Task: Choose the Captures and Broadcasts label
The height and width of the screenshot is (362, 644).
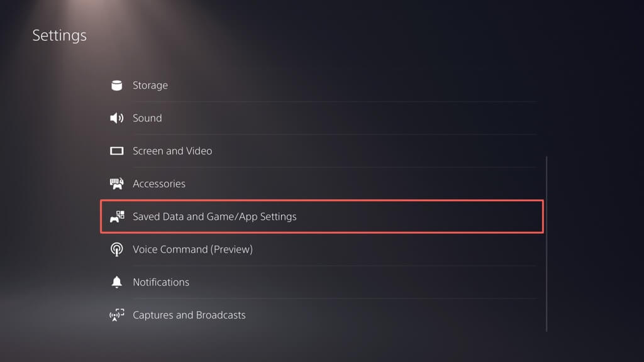Action: pos(189,315)
